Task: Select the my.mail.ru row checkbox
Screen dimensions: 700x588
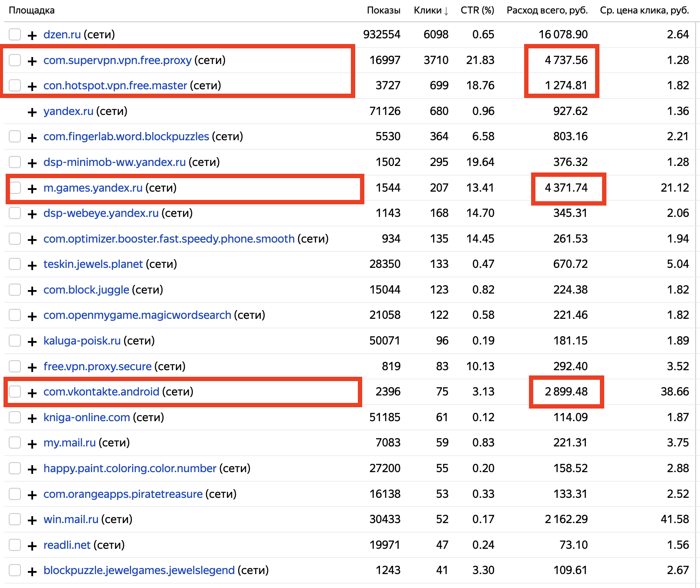Action: point(15,443)
